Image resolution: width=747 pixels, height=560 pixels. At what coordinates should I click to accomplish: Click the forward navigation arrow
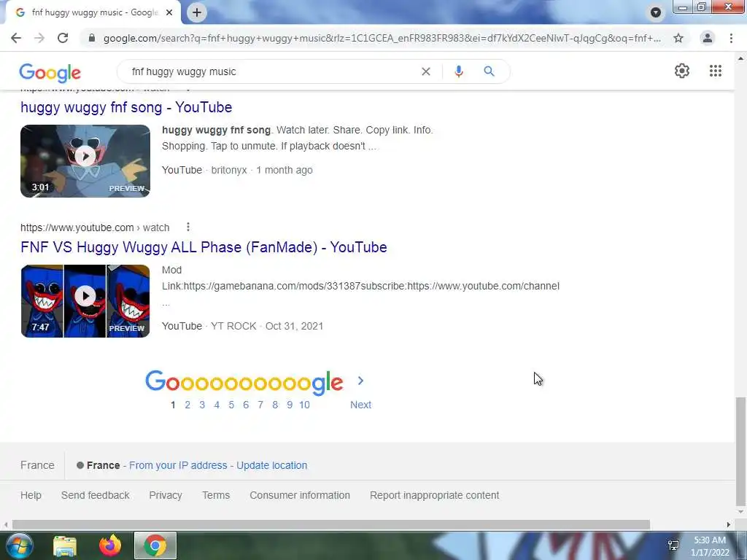[x=39, y=38]
